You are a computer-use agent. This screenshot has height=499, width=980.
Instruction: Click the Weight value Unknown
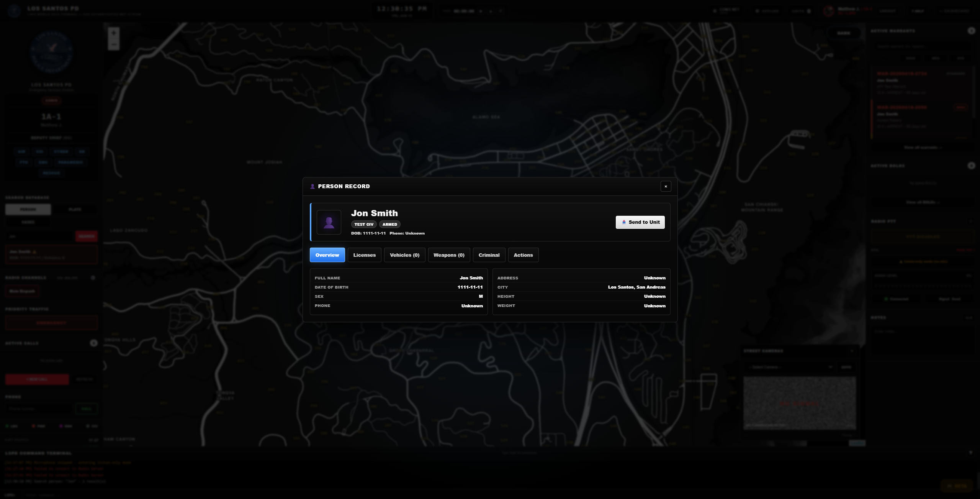654,306
